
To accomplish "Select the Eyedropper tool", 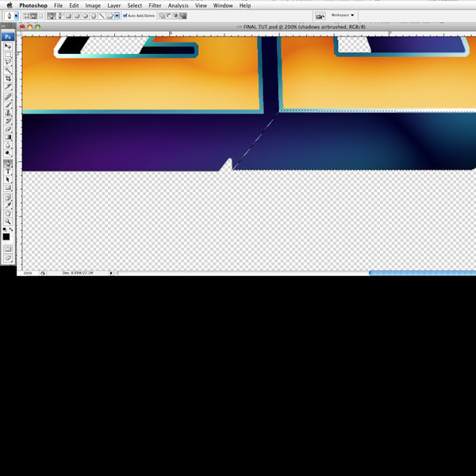I will (8, 205).
